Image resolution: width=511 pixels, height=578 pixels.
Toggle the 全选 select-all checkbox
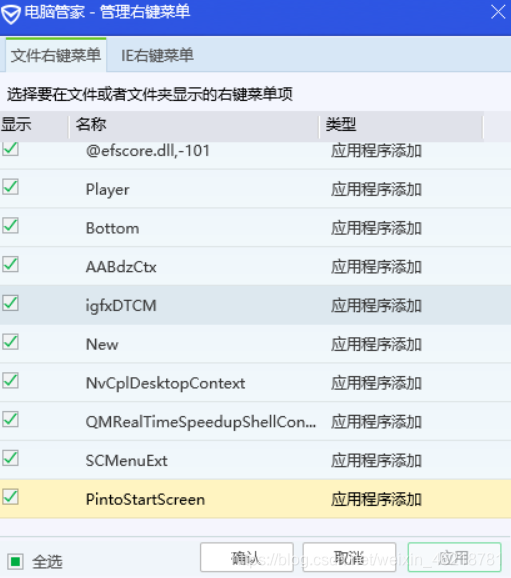pyautogui.click(x=15, y=562)
